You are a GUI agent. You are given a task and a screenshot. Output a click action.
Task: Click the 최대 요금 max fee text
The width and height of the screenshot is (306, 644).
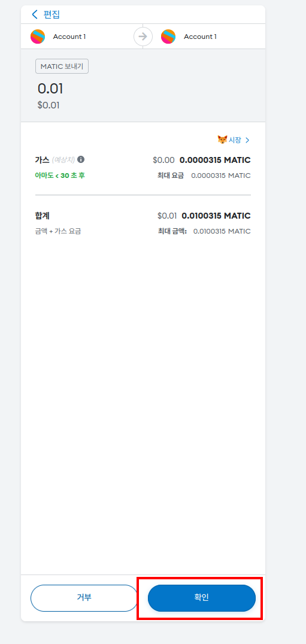point(171,176)
